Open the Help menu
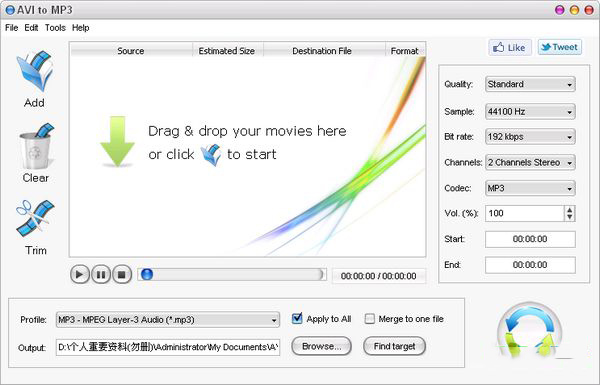This screenshot has width=600, height=385. (x=80, y=28)
